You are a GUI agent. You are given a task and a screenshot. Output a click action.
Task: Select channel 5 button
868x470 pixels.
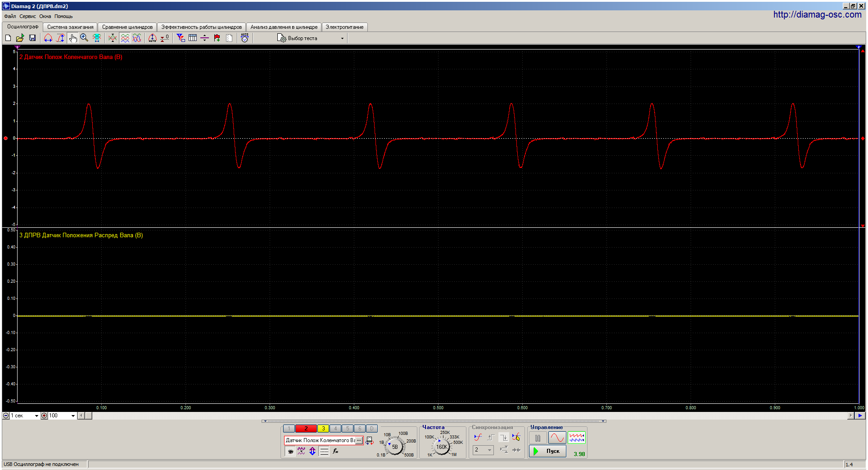tap(348, 429)
